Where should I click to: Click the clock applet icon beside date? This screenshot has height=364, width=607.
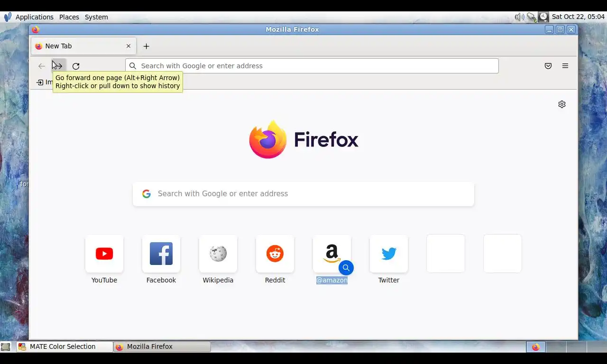coord(543,17)
